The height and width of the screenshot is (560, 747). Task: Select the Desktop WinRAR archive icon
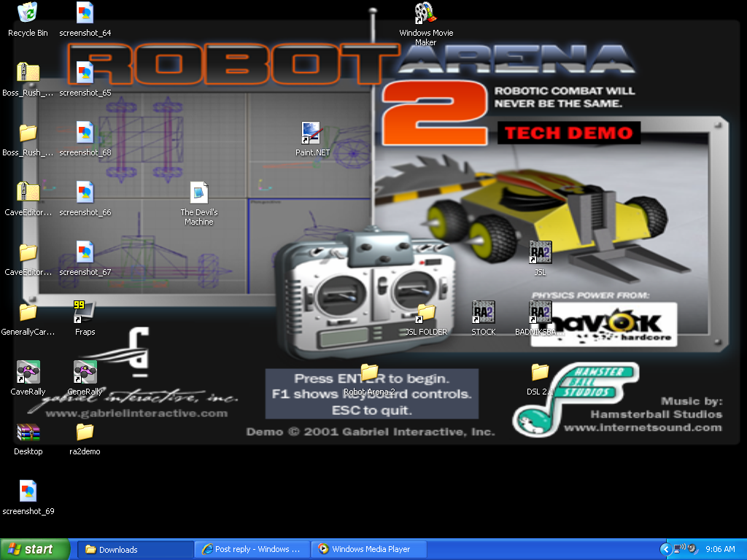(x=28, y=432)
